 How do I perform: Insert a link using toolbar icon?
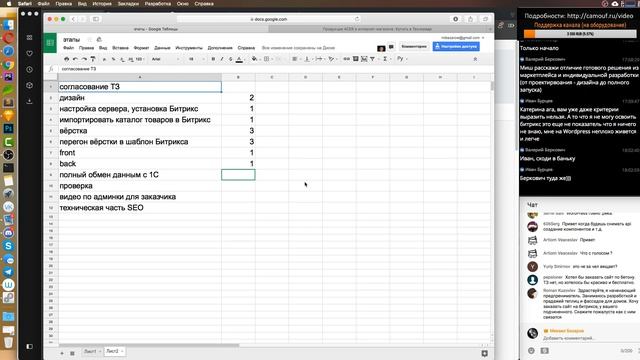[346, 59]
